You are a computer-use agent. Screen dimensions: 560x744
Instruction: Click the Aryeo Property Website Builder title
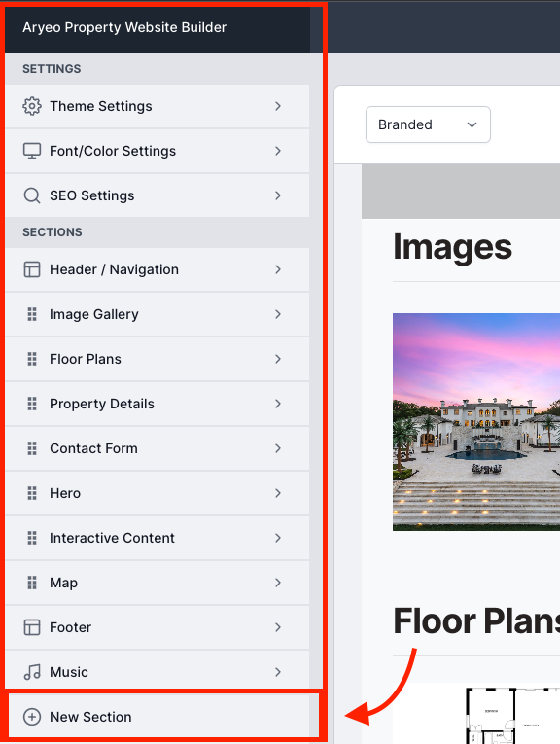124,27
